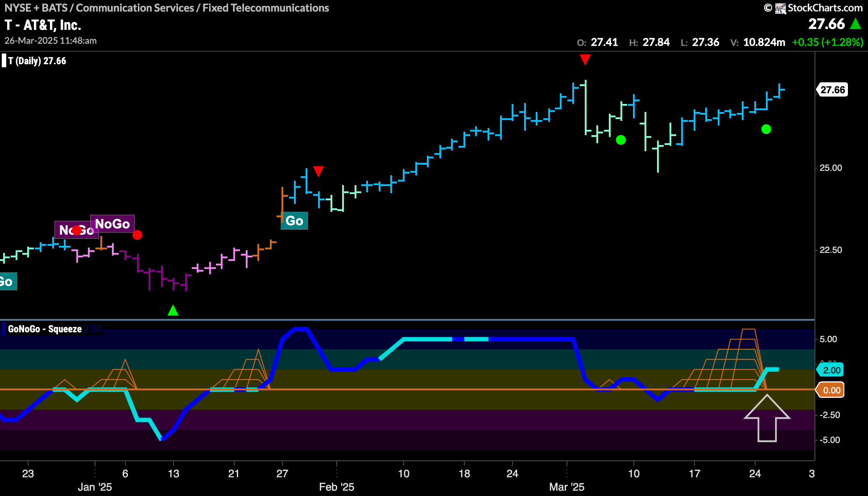Click the 'GoNoGo - Squeeze' indicator label
Image resolution: width=868 pixels, height=496 pixels.
click(x=45, y=329)
